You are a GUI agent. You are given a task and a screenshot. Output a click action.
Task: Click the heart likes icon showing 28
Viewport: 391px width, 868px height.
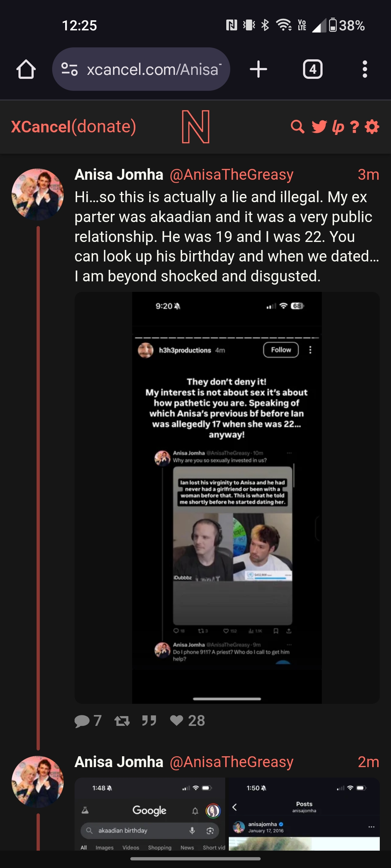pos(177,720)
